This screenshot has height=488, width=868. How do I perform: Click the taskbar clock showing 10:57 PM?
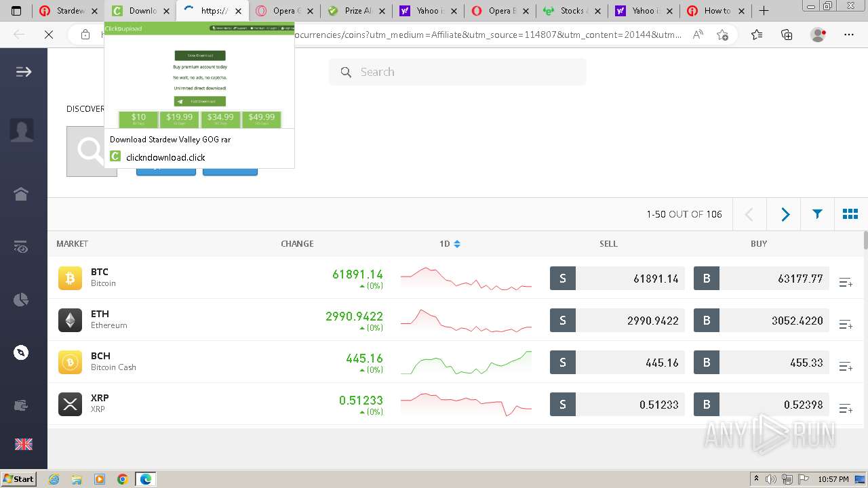click(833, 479)
